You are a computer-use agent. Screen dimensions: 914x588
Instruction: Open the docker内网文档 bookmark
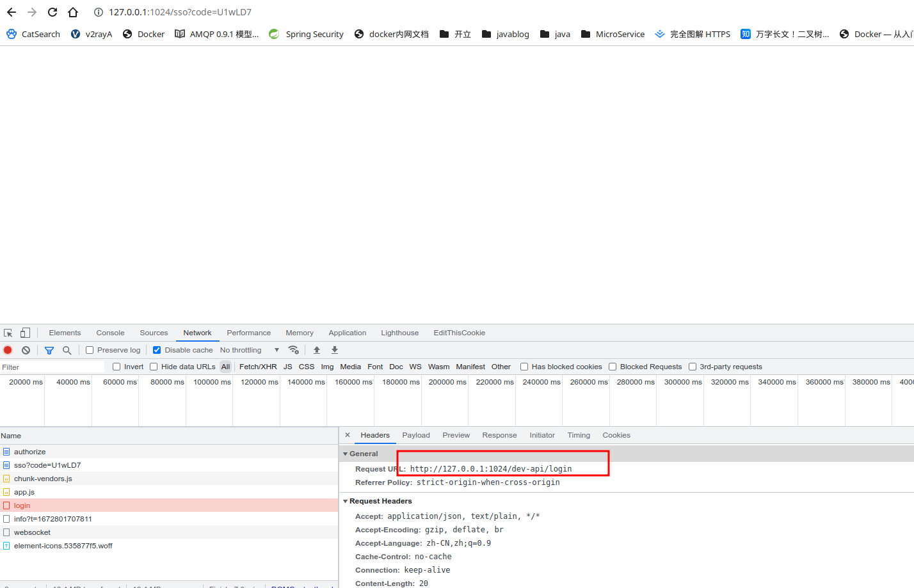coord(392,34)
